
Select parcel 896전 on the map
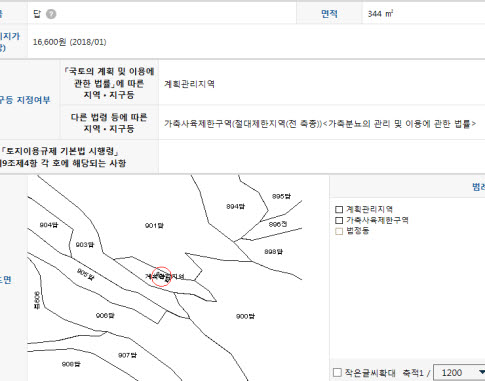coord(278,224)
